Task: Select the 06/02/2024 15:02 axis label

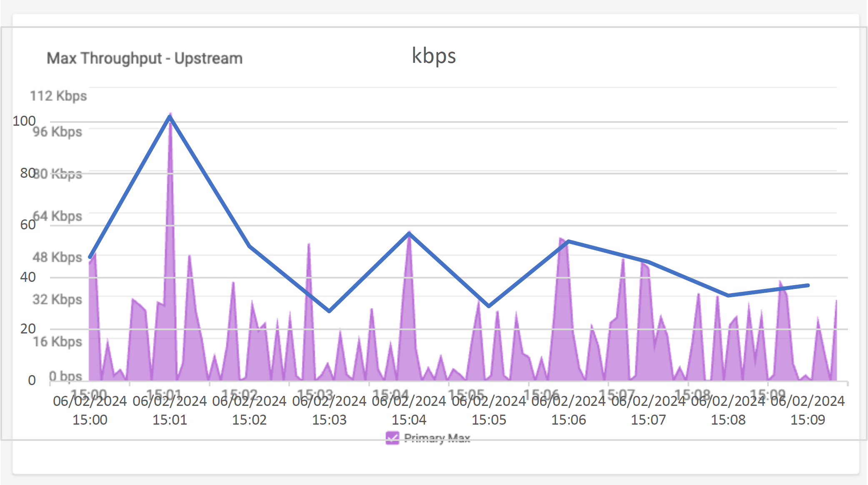Action: 249,410
